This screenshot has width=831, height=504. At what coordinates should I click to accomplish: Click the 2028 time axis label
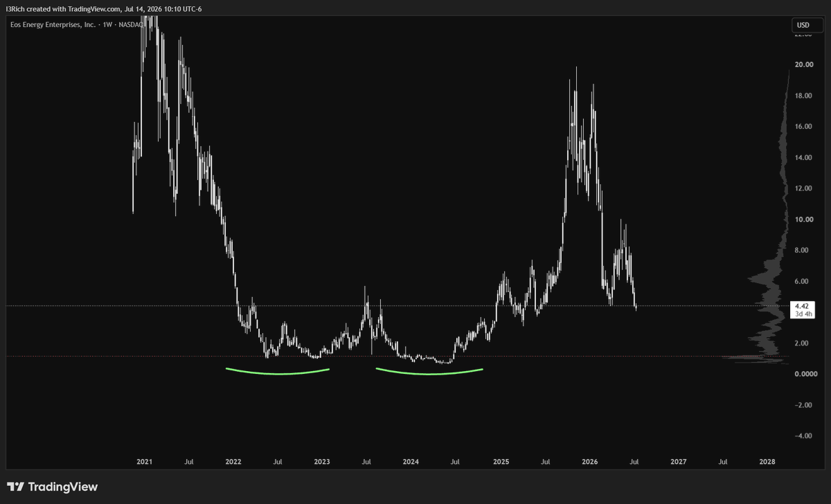tap(767, 461)
